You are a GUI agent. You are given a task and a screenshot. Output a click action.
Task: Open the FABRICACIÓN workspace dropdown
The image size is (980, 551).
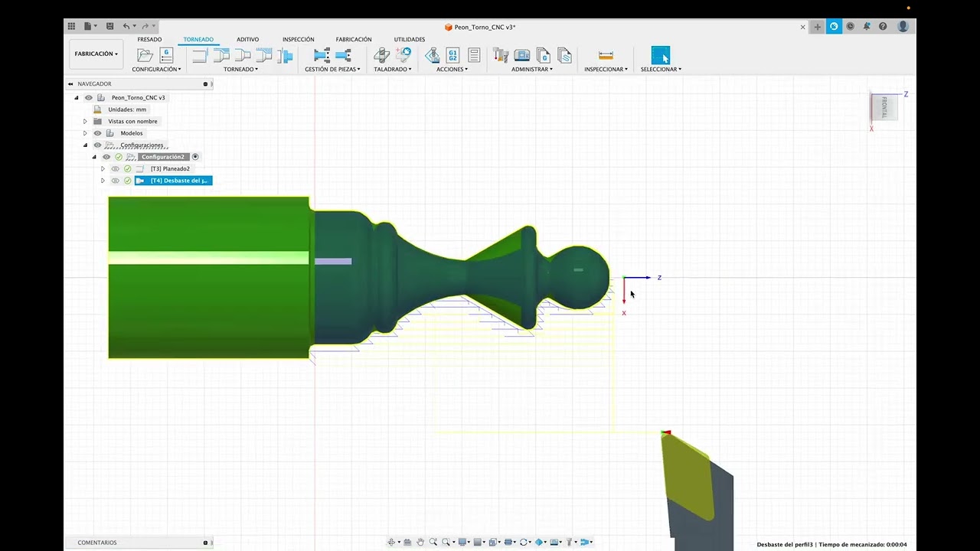click(x=96, y=54)
